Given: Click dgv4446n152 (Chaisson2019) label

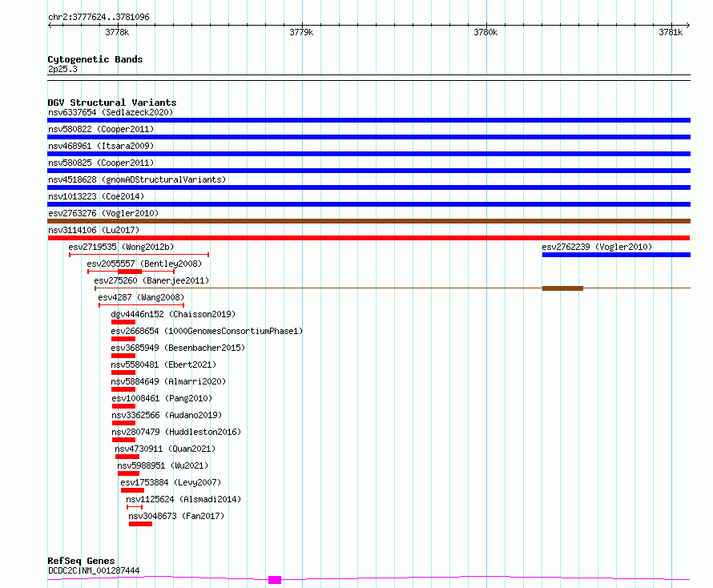Looking at the screenshot, I should tap(173, 314).
